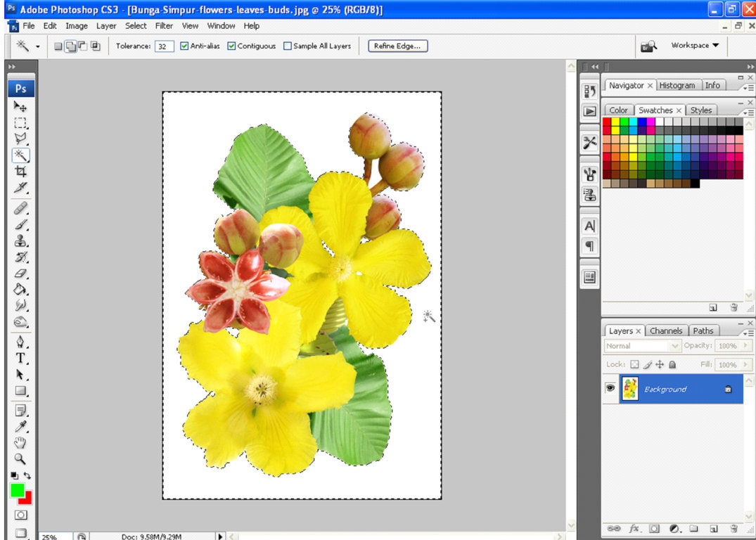Choose Add to selection mode
756x540 pixels.
tap(70, 46)
